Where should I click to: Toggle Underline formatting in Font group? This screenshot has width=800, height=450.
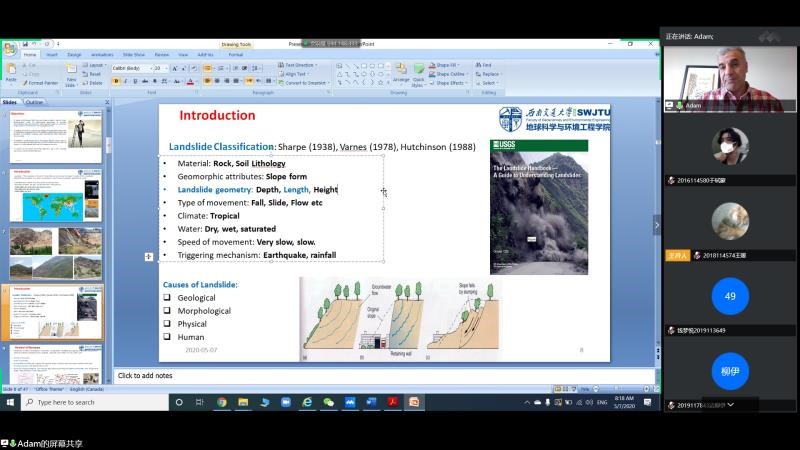coord(135,81)
